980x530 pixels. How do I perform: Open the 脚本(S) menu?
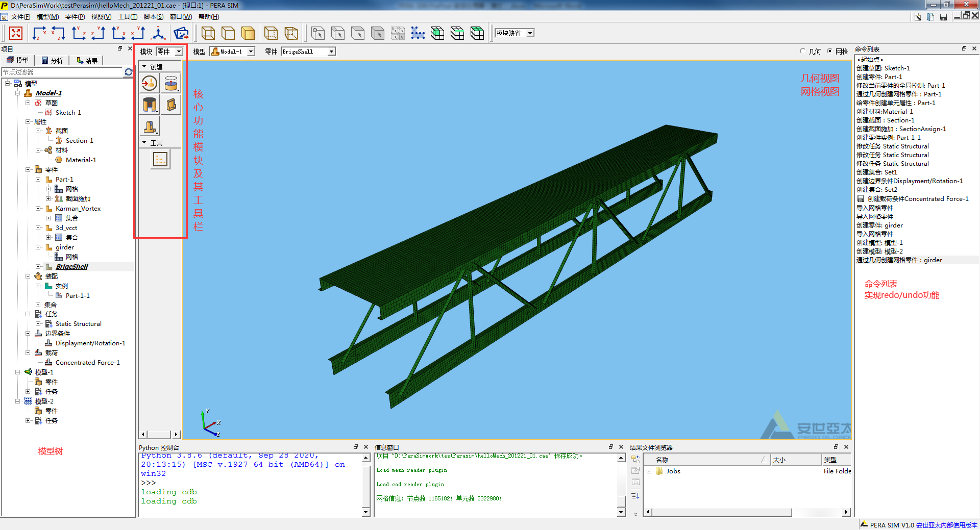[154, 17]
